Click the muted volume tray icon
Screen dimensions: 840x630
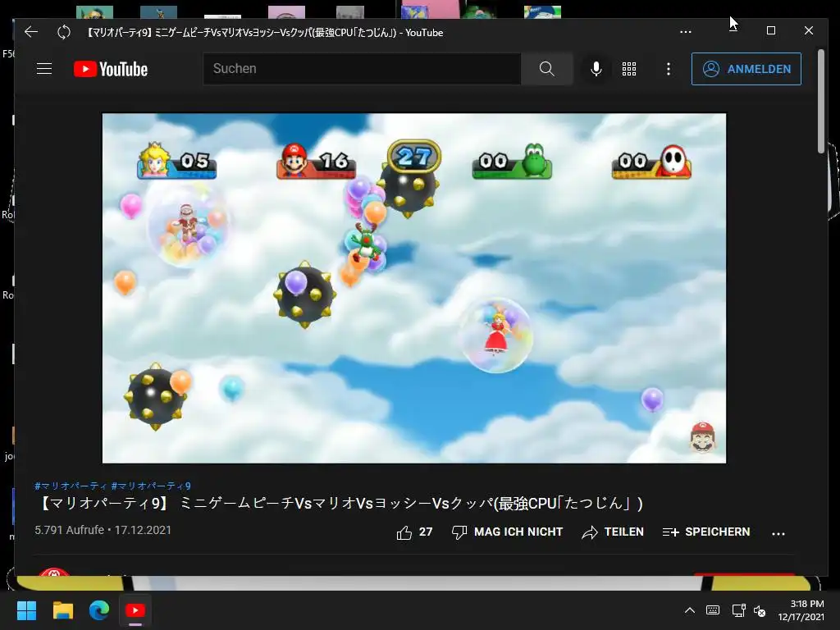(760, 610)
